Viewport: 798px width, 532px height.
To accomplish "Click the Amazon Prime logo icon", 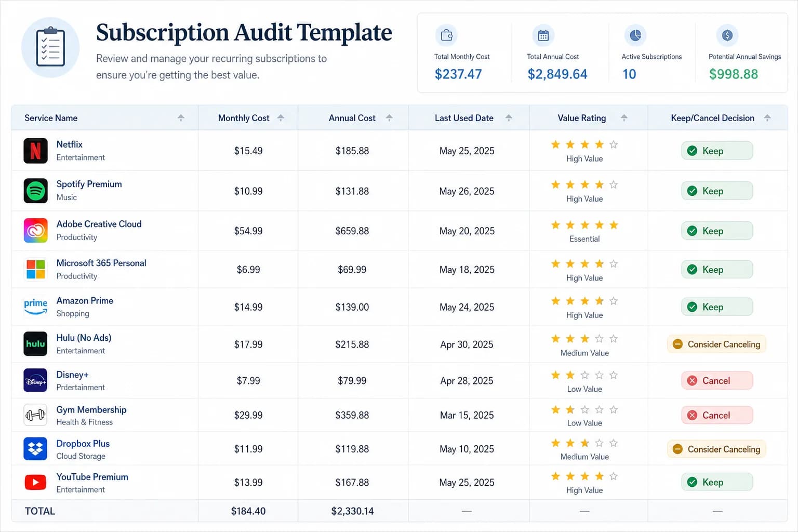I will coord(35,307).
